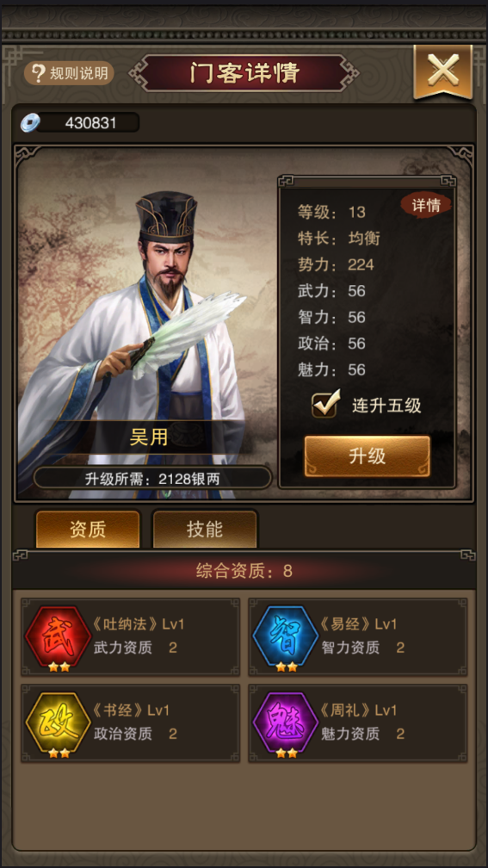Select the 资质 aptitude tab
This screenshot has height=868, width=488.
[x=88, y=530]
